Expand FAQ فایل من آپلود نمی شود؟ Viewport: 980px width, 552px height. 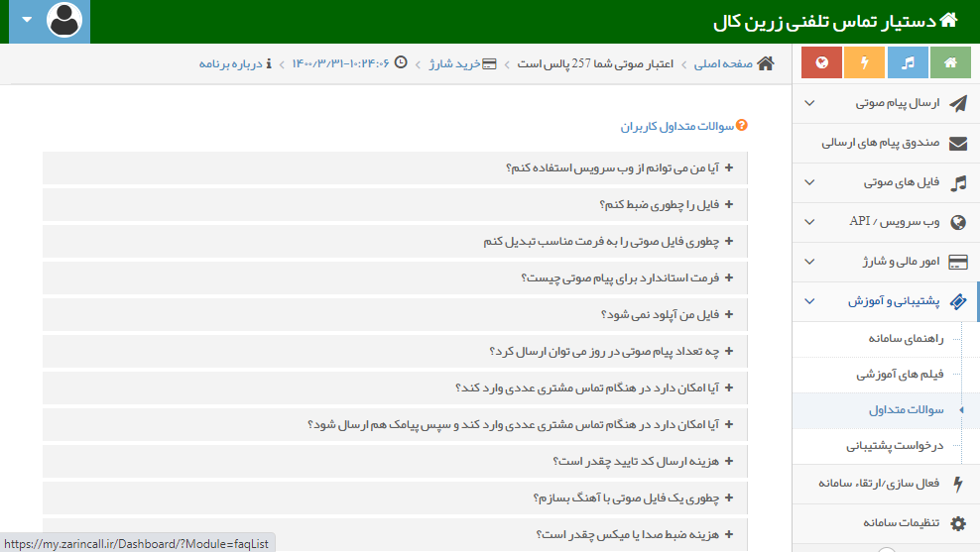[x=395, y=315]
